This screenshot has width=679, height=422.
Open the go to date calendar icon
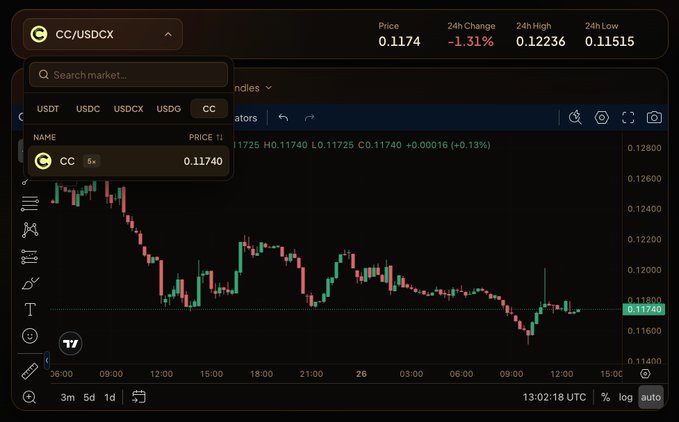(x=139, y=396)
